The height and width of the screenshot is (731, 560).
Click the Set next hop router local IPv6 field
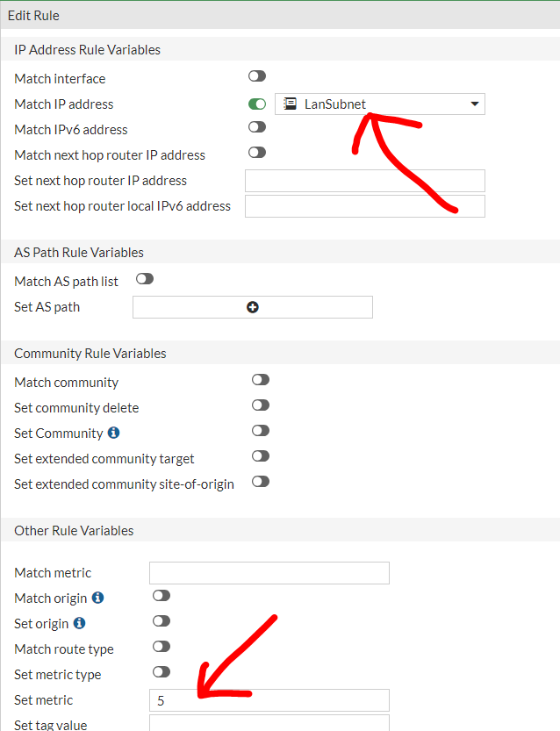[364, 206]
